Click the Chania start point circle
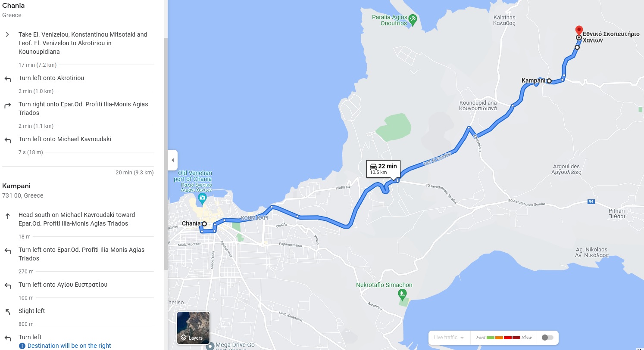Image resolution: width=644 pixels, height=350 pixels. (204, 224)
